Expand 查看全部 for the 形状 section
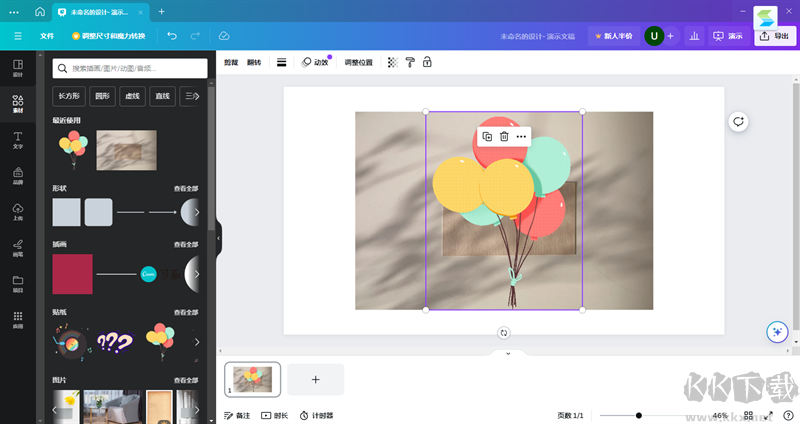The height and width of the screenshot is (424, 800). point(186,188)
